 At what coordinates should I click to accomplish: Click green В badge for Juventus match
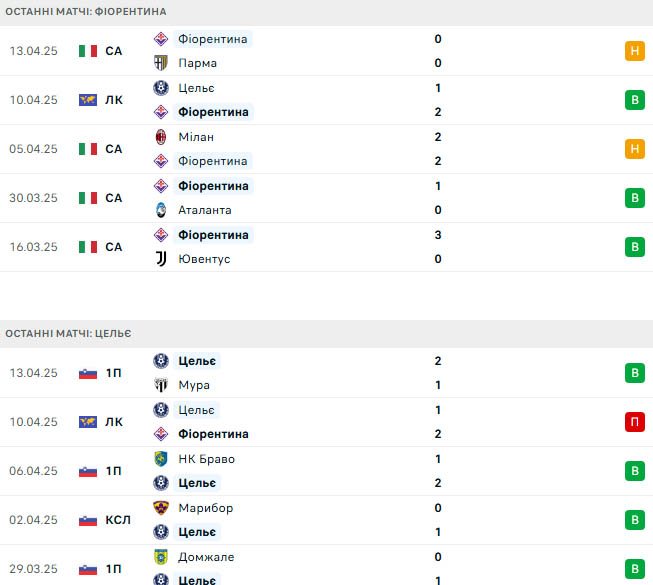tap(635, 247)
